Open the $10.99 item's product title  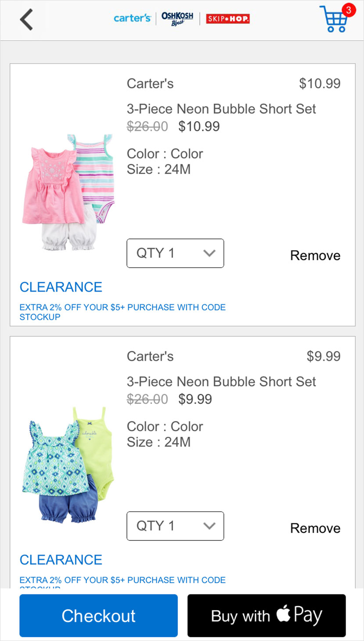coord(221,109)
